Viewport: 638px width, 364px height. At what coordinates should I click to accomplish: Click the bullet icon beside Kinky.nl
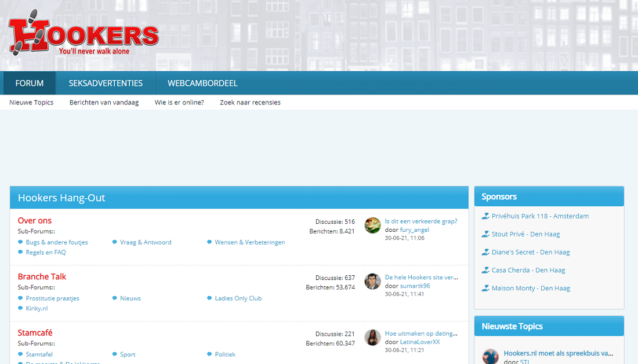20,308
